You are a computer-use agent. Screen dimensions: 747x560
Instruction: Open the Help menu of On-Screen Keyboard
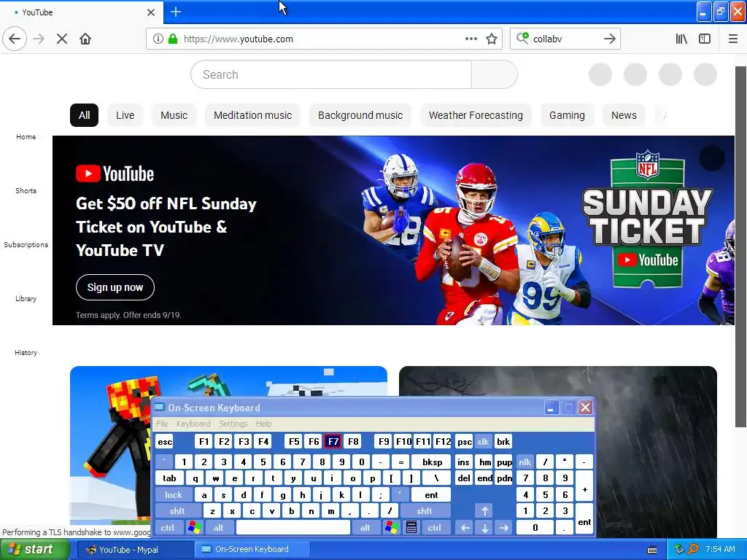point(263,424)
